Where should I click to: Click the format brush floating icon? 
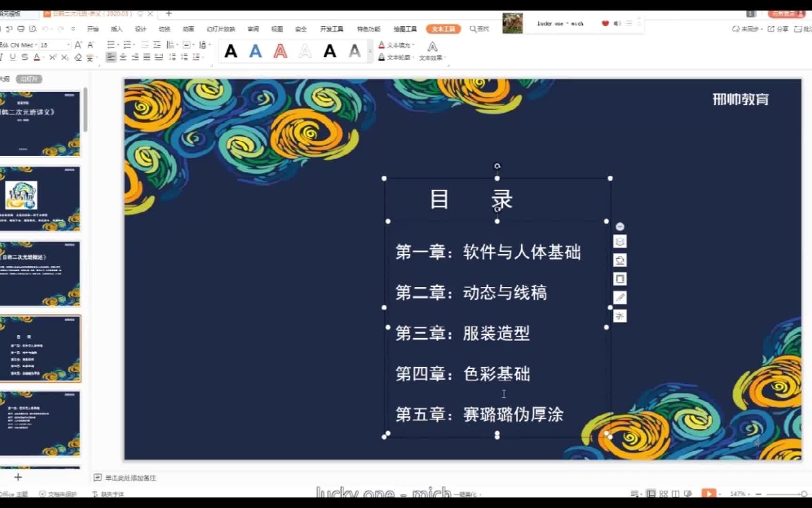pyautogui.click(x=620, y=297)
